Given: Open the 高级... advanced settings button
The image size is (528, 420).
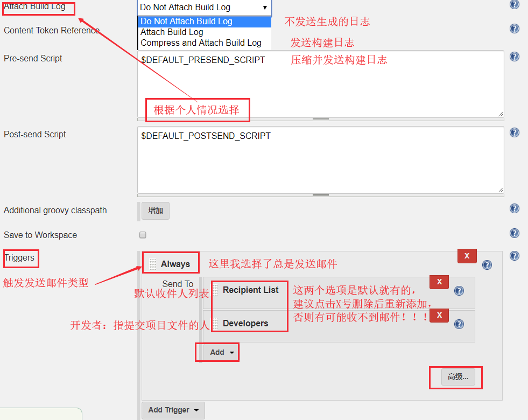Looking at the screenshot, I should (x=458, y=377).
